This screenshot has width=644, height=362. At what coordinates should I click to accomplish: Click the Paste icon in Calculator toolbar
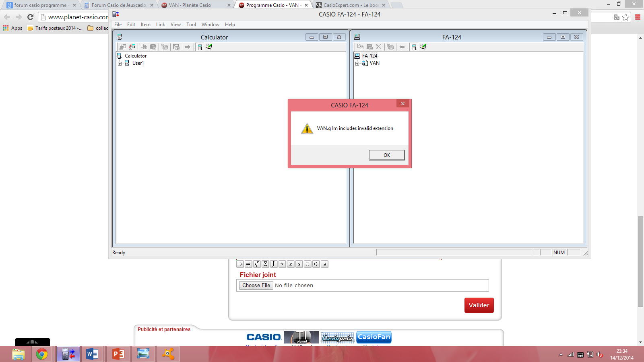(x=153, y=47)
